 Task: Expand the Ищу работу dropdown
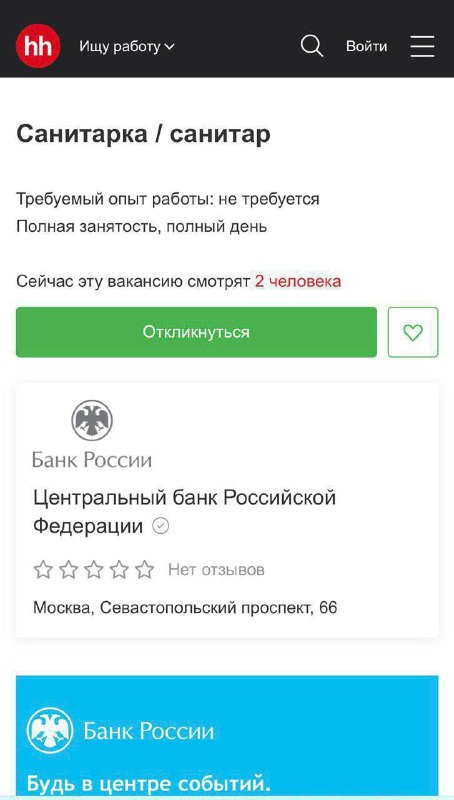click(127, 46)
